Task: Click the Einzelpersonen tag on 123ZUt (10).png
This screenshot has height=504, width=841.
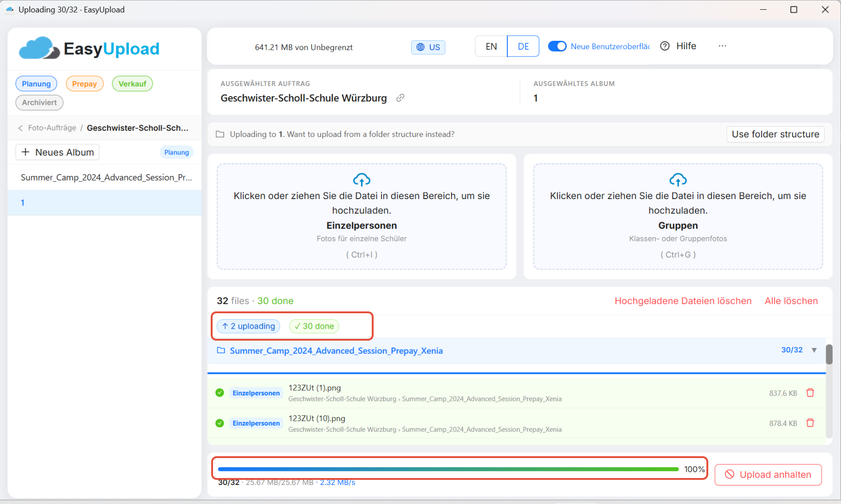Action: pos(256,423)
